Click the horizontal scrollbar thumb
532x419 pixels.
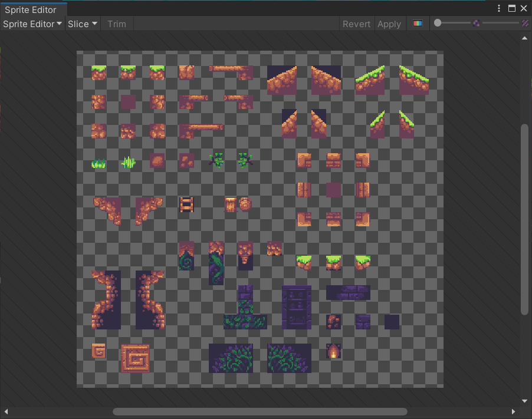(260, 411)
